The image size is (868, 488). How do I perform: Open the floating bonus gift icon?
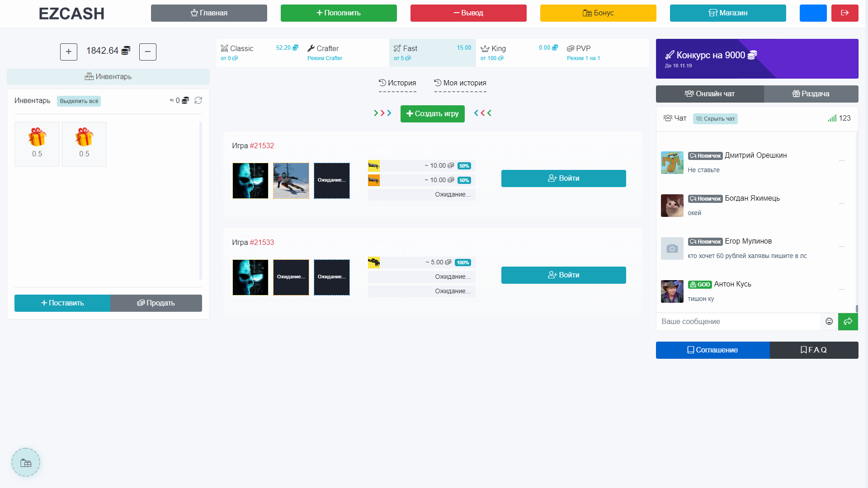(x=26, y=462)
